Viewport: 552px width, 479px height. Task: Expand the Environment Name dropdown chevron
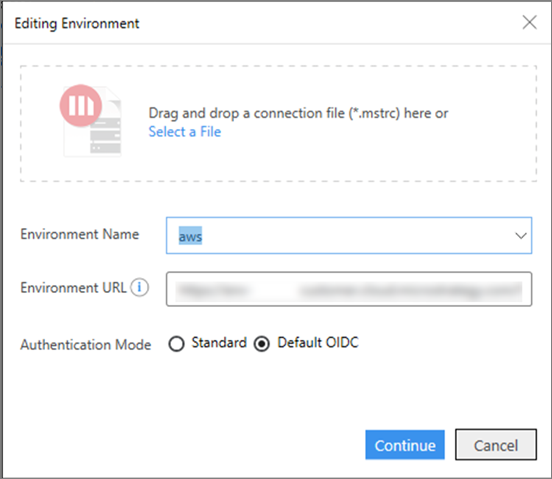click(x=521, y=235)
